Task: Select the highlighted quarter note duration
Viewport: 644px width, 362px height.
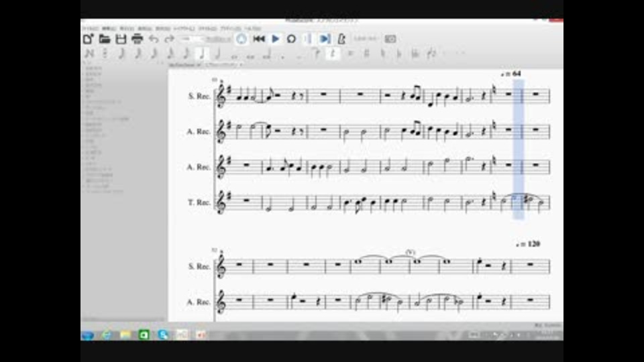Action: tap(202, 54)
